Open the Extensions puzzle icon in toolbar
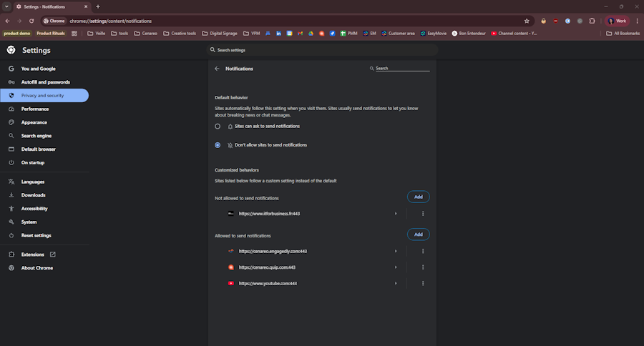Image resolution: width=644 pixels, height=346 pixels. (592, 21)
